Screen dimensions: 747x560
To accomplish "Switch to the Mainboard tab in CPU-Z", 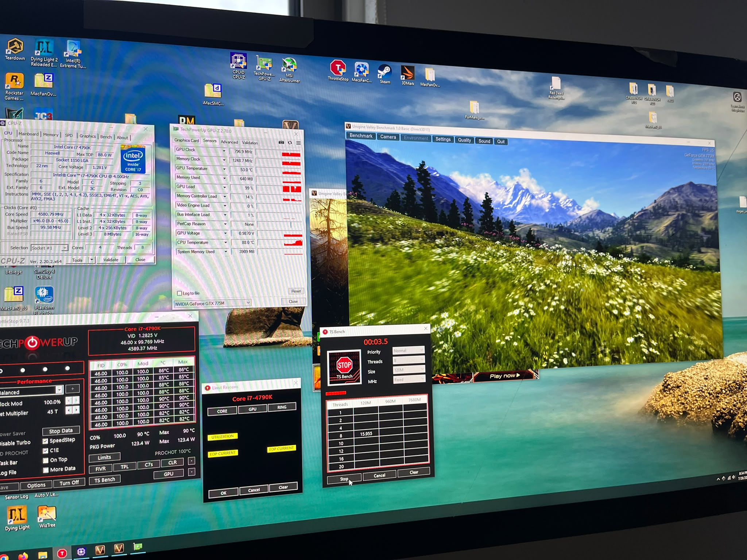I will coord(28,134).
